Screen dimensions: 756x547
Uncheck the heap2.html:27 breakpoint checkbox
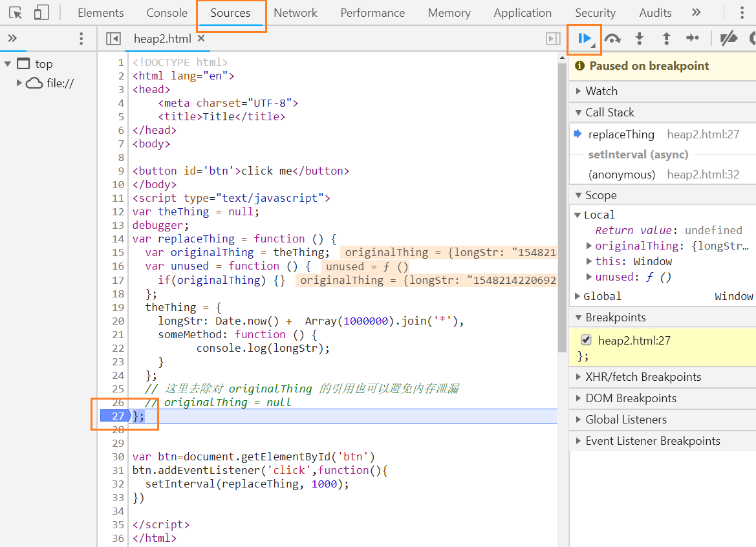click(x=586, y=340)
